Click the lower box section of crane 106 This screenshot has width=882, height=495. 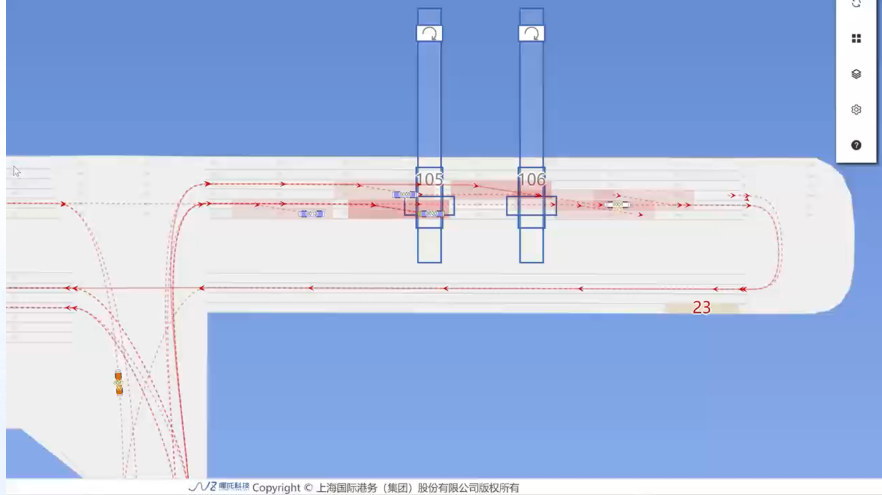tap(531, 245)
